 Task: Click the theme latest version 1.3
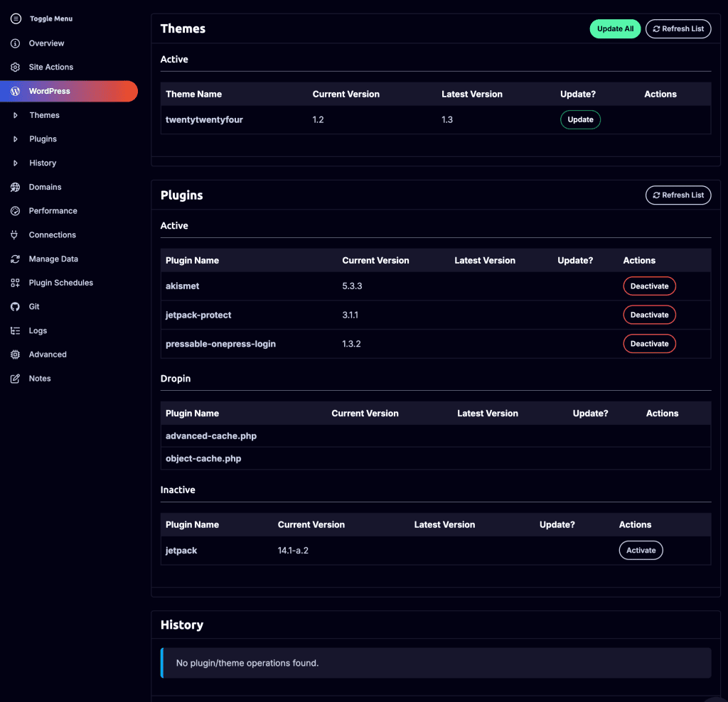point(446,119)
